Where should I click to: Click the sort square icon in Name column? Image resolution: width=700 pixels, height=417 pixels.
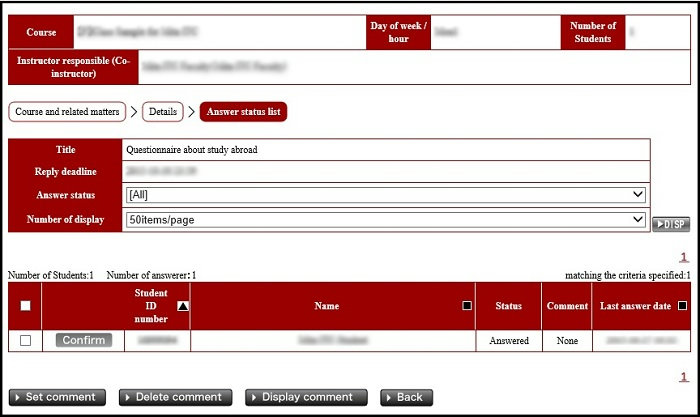tap(466, 306)
